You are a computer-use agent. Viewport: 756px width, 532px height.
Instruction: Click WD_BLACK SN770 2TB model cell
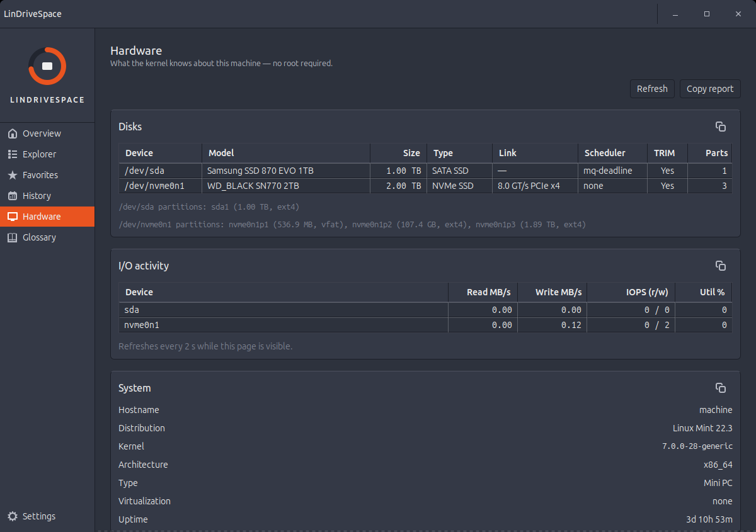click(286, 186)
